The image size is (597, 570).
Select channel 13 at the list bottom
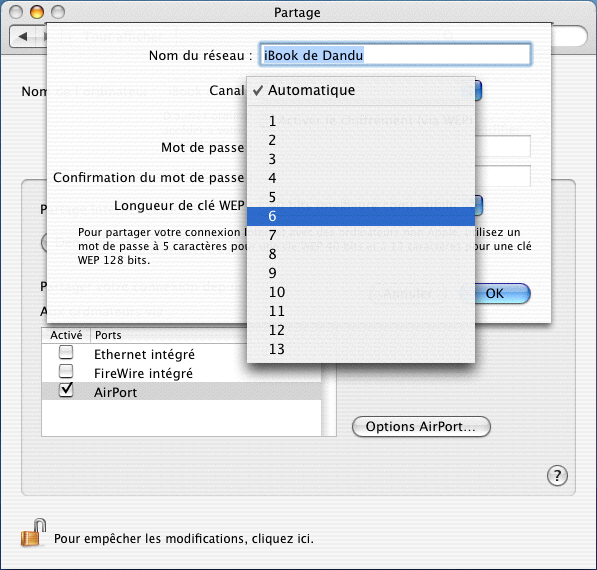point(361,349)
